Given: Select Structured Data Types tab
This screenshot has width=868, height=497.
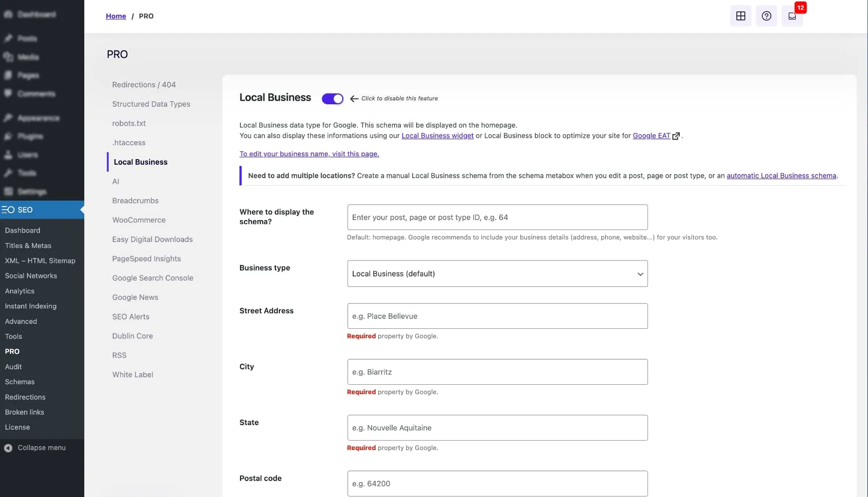Looking at the screenshot, I should [151, 104].
